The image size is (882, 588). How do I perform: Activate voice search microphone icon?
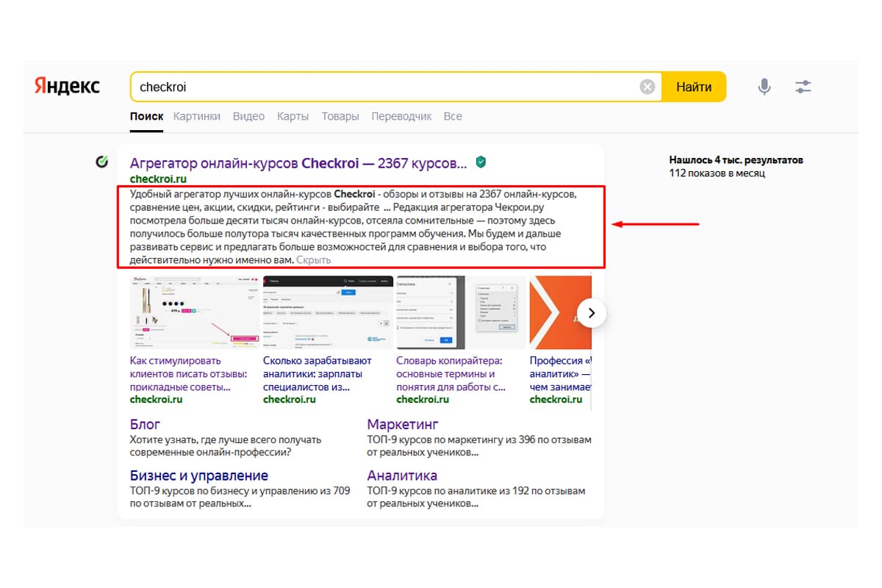pos(764,87)
